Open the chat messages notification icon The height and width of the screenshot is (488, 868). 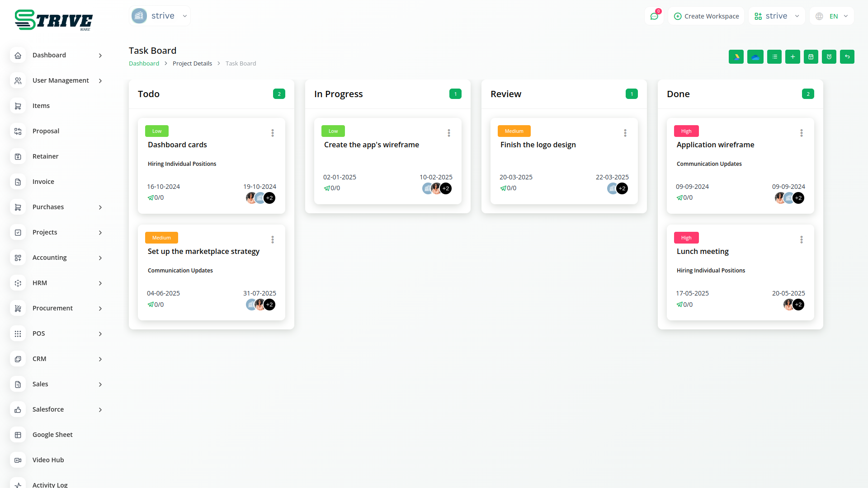[x=654, y=16]
